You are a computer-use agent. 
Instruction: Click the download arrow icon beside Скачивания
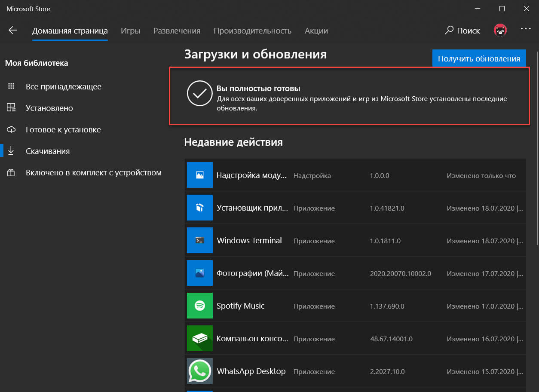point(11,151)
